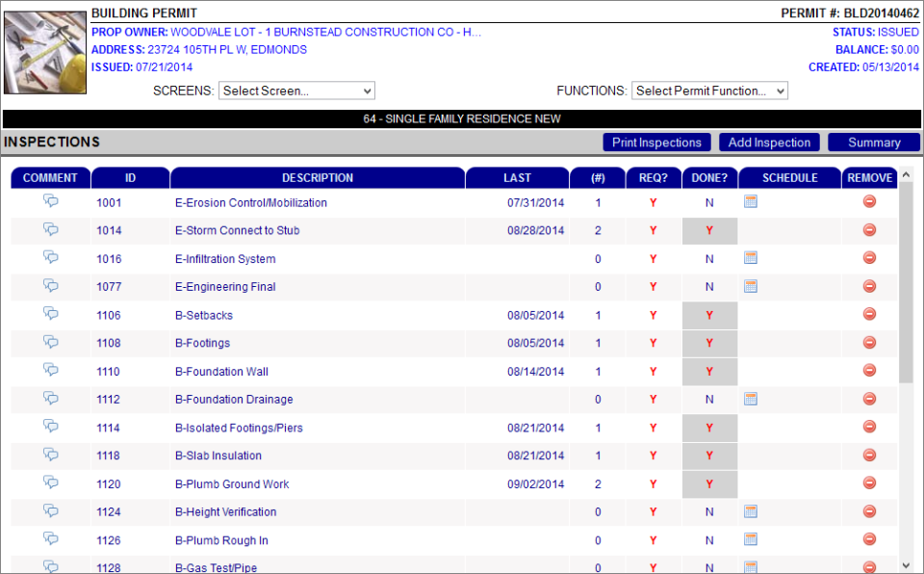The height and width of the screenshot is (574, 924).
Task: Click the REMOVE column header
Action: 870,178
